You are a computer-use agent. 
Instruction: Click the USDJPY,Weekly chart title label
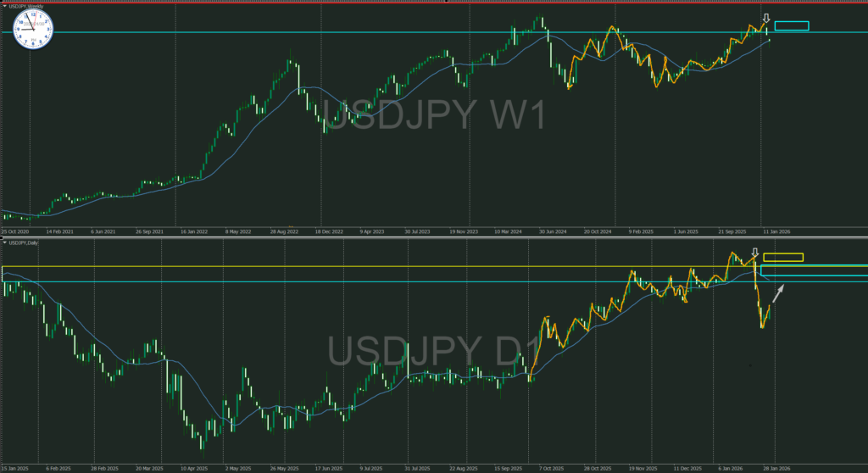pos(25,5)
